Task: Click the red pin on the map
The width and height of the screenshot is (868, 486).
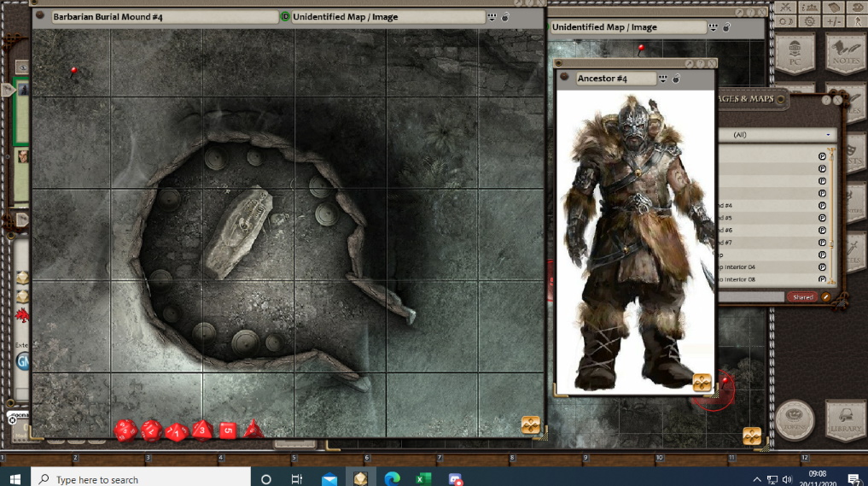Action: [74, 71]
